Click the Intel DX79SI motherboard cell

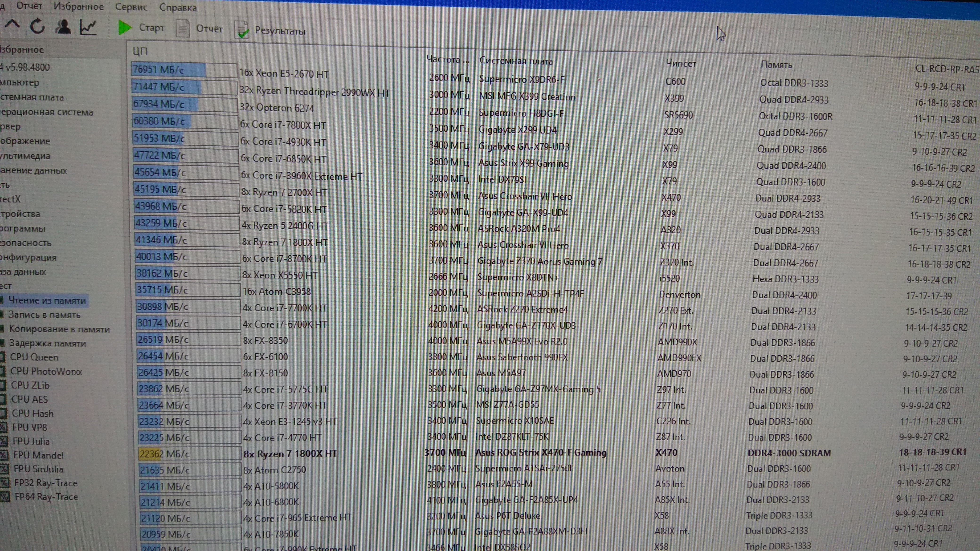coord(502,179)
